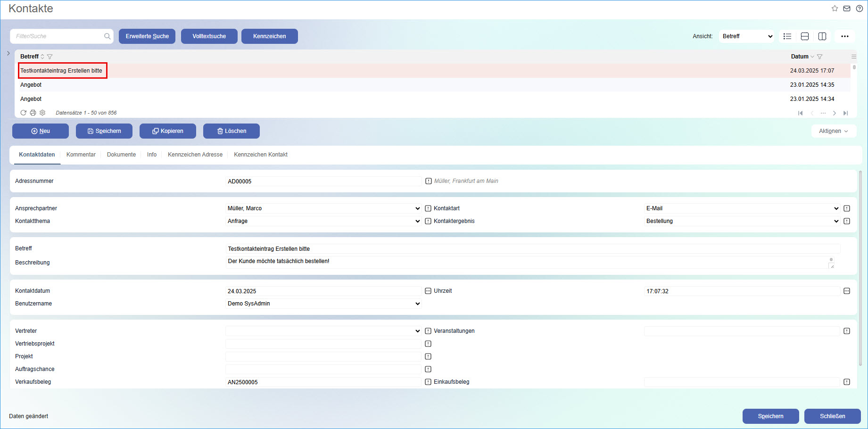This screenshot has height=429, width=868.
Task: Switch to horizontal split view layout
Action: [x=805, y=36]
